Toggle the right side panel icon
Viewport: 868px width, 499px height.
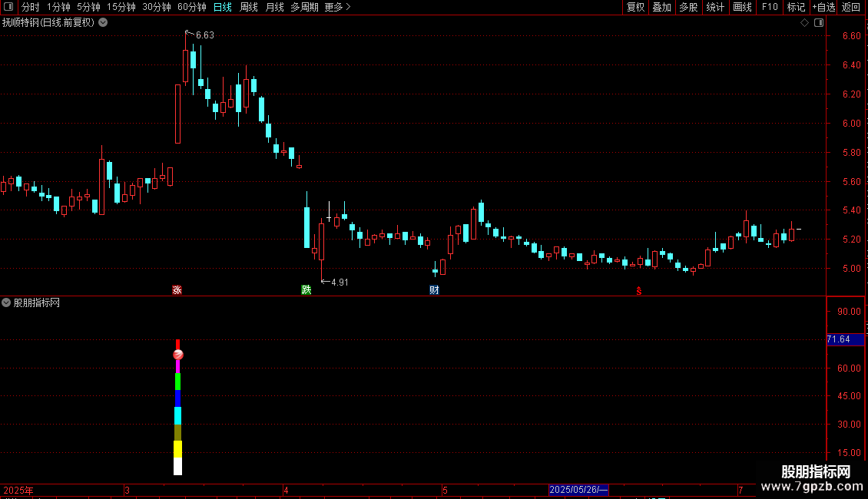pos(819,23)
